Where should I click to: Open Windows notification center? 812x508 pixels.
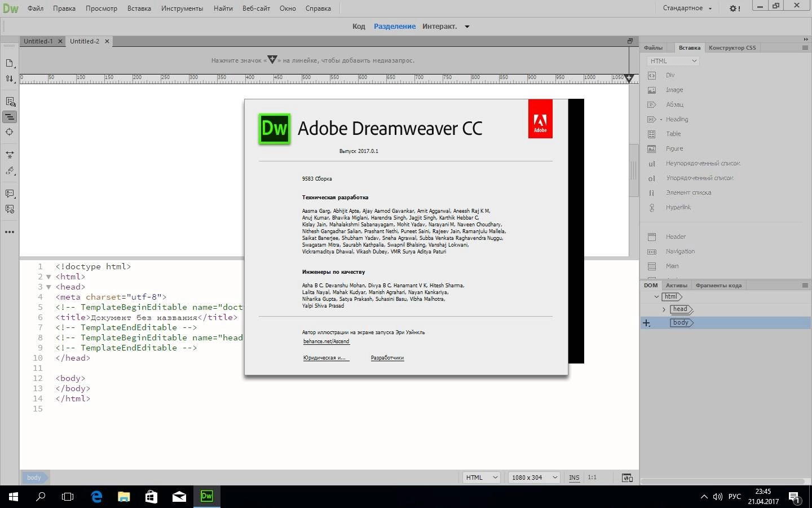pos(795,497)
